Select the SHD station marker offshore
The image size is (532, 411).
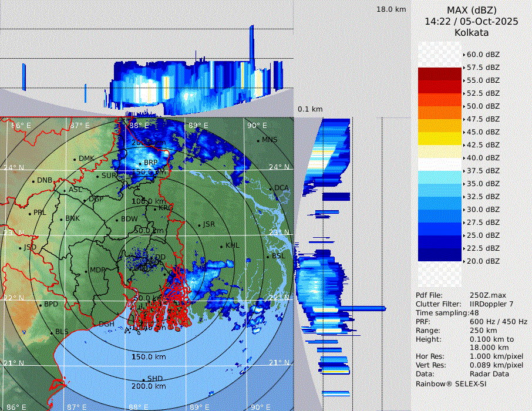click(144, 379)
